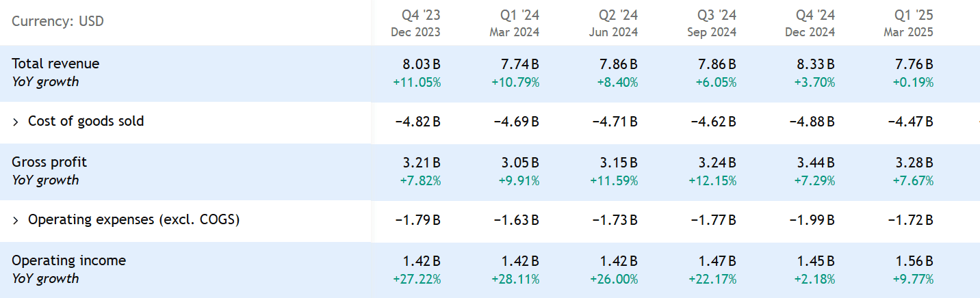Viewport: 980px width, 298px height.
Task: Select the −1.99 B operating expenses value
Action: point(812,220)
